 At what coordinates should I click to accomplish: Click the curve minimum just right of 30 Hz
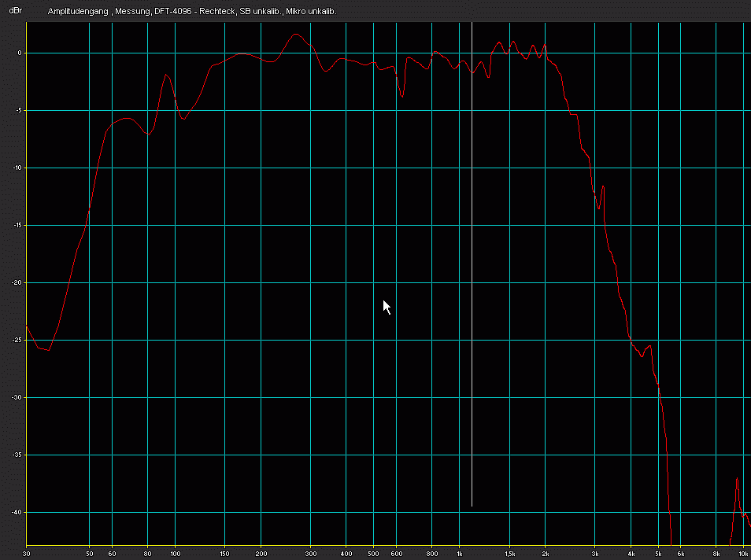(49, 350)
